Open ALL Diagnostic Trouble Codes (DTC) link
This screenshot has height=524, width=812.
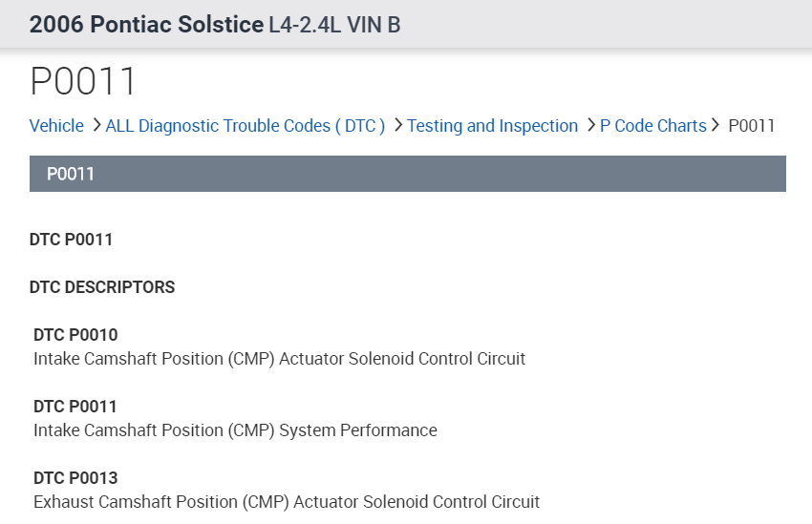point(245,126)
